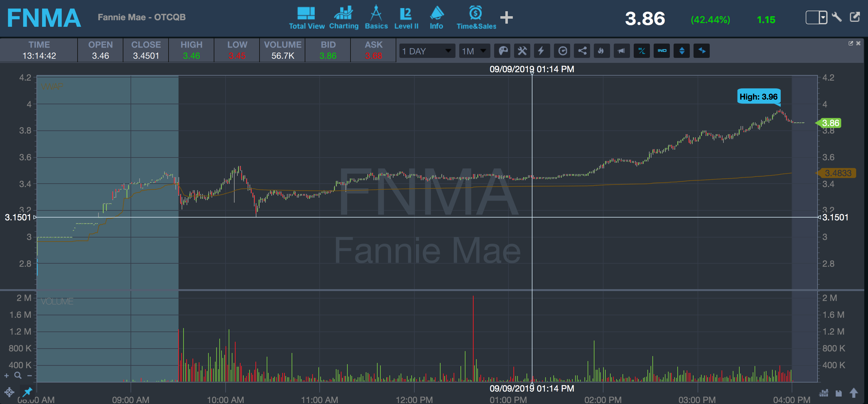Click the plus button to add tab
The width and height of the screenshot is (868, 404).
point(506,17)
